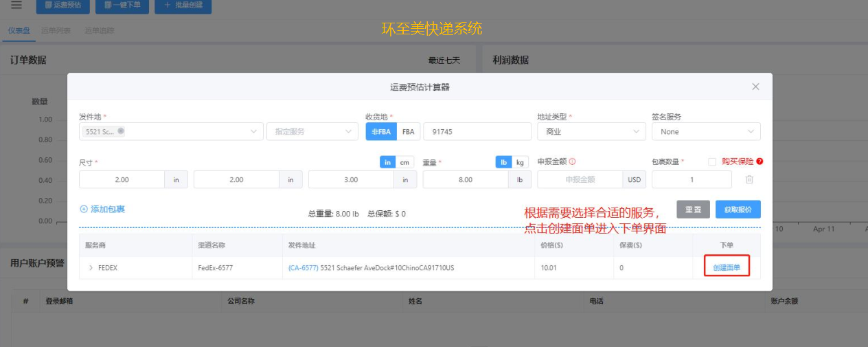Switch to the 运单列表 tab
Viewport: 868px width, 347px height.
56,31
